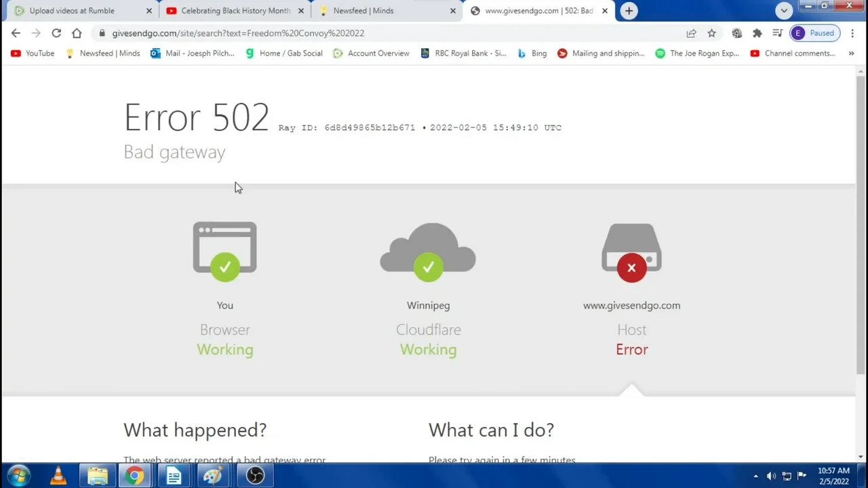Close the Rumble upload tab
The width and height of the screenshot is (868, 488).
[x=149, y=10]
